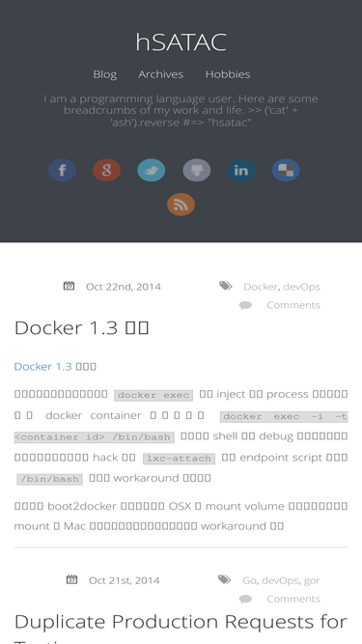Subscribe via the orange RSS icon
Screen dimensions: 362x644
(181, 204)
